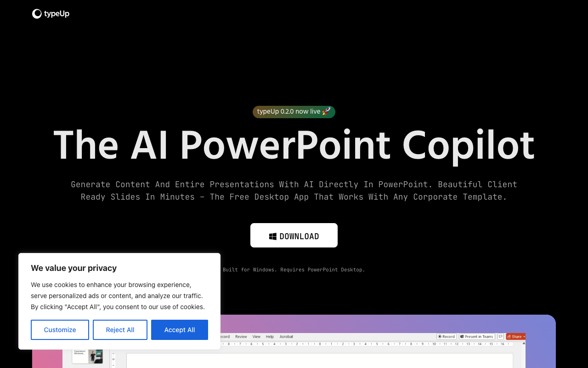The height and width of the screenshot is (368, 588).
Task: Reject all cookies
Action: tap(120, 330)
